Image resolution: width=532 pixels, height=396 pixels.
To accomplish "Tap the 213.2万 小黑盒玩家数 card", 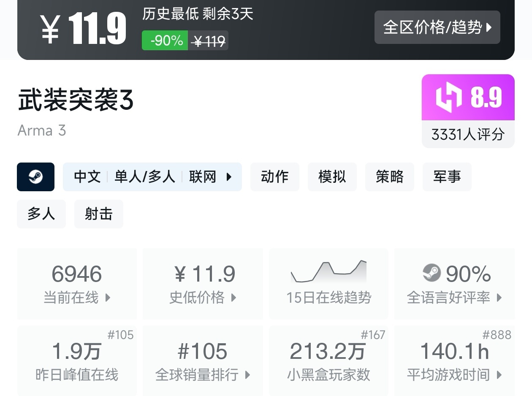I will coord(328,361).
